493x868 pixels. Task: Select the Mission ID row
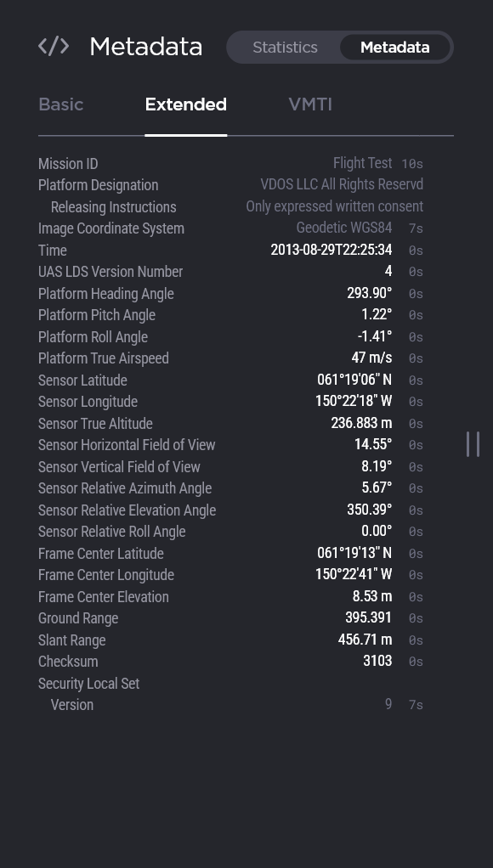coord(230,164)
